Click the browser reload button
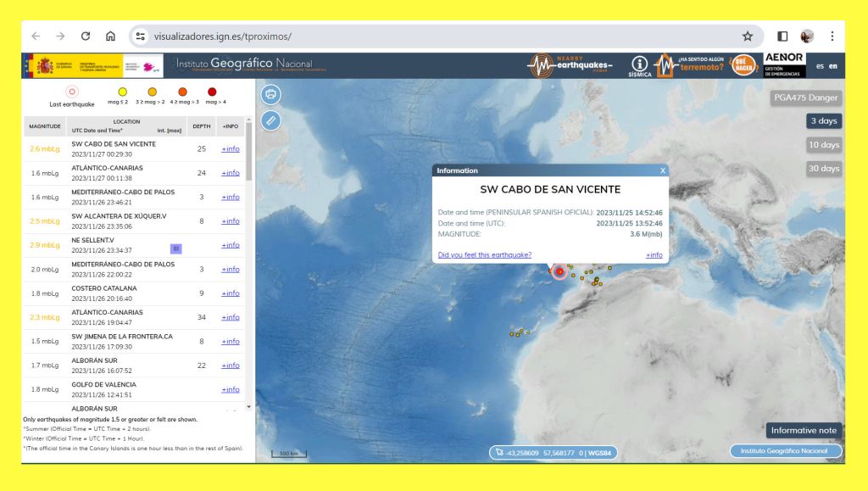Viewport: 868px width, 491px height. tap(86, 36)
